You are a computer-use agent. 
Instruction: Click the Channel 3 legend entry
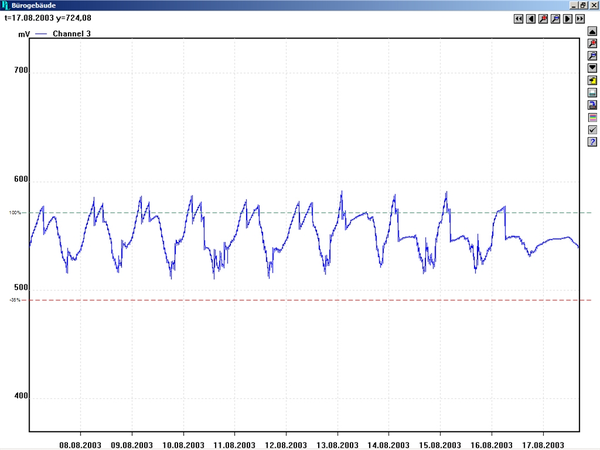click(72, 34)
